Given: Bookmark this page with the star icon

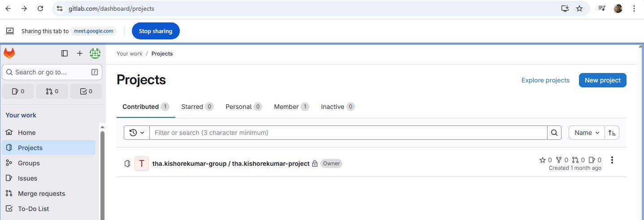Looking at the screenshot, I should (x=579, y=9).
